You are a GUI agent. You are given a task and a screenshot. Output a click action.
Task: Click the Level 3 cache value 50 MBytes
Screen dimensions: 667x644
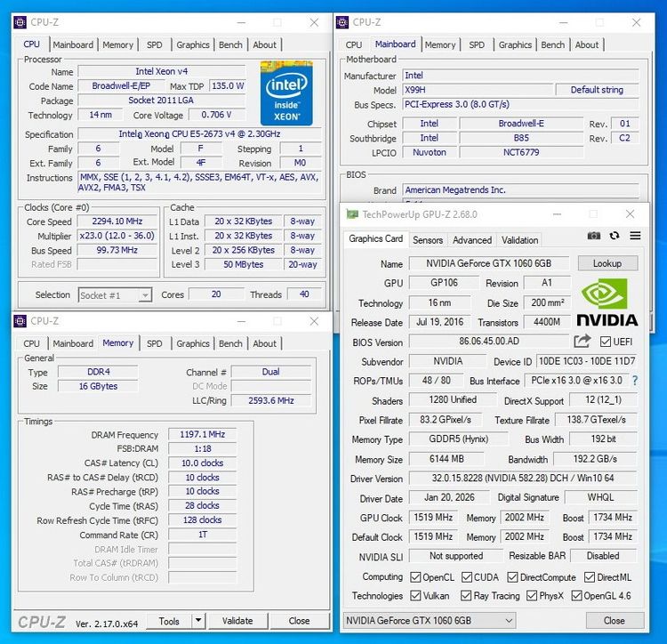pos(244,264)
